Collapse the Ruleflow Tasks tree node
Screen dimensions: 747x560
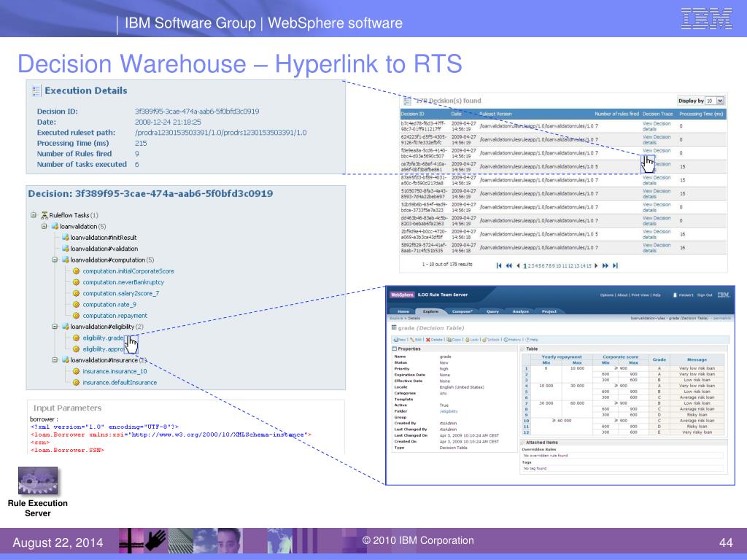(34, 215)
